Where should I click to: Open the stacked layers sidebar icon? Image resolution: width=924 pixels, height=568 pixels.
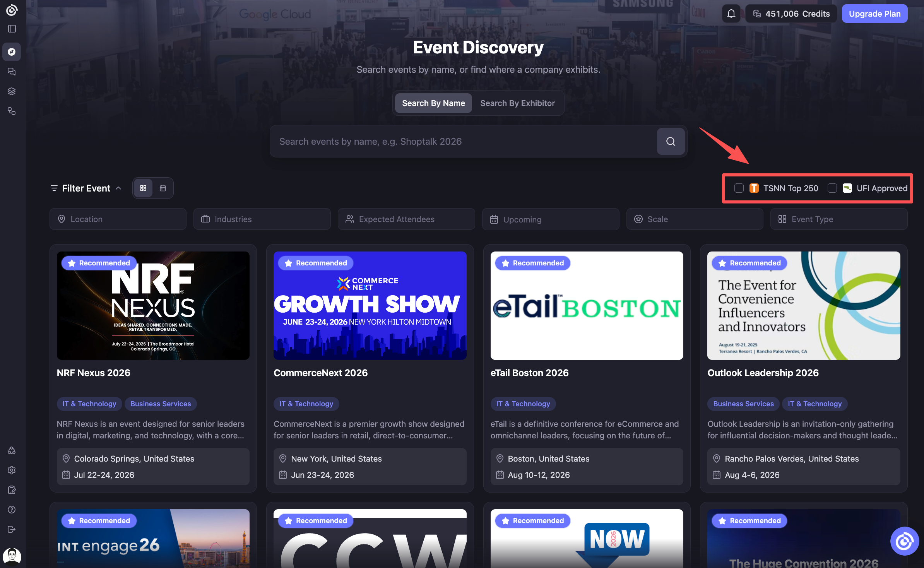click(12, 91)
